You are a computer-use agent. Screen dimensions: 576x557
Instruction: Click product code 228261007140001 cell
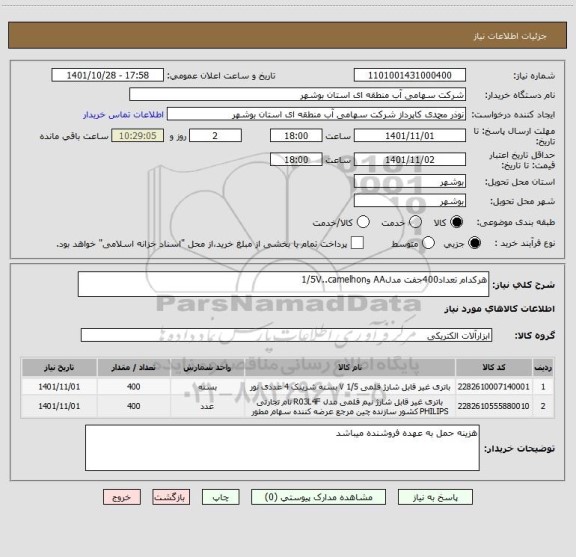(x=494, y=387)
